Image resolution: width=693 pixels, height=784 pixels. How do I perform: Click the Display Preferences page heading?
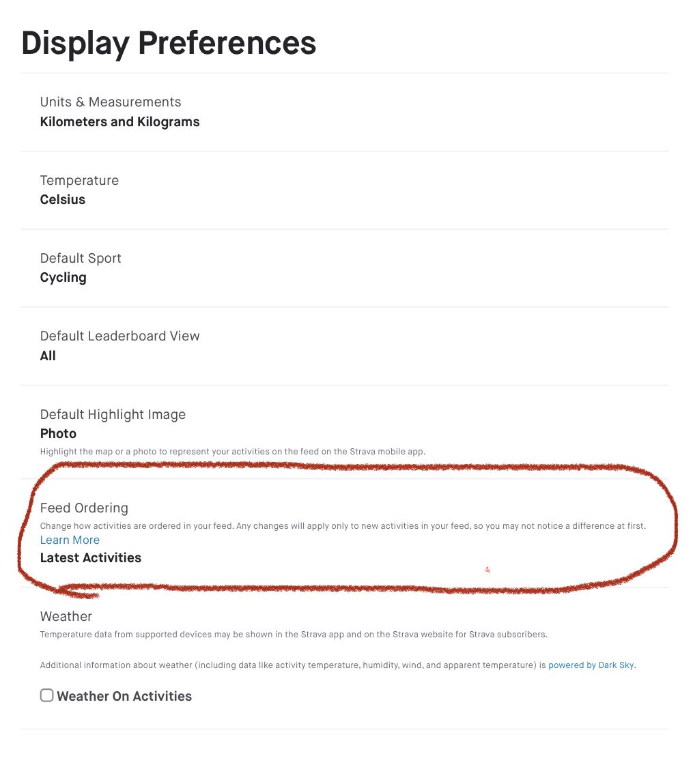pyautogui.click(x=169, y=43)
